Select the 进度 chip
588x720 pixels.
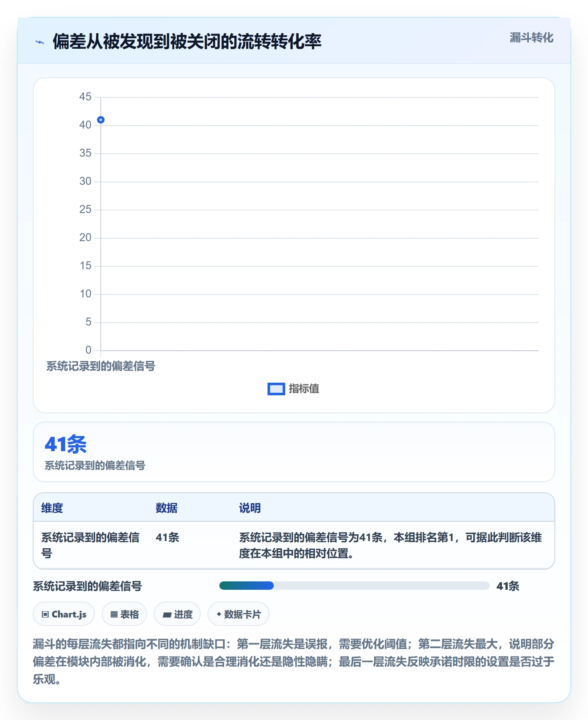(177, 614)
